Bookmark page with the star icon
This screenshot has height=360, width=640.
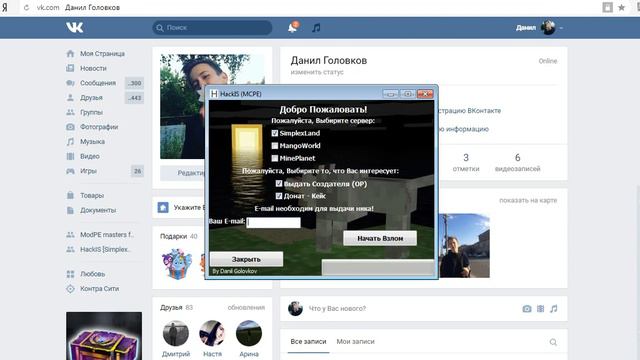622,7
